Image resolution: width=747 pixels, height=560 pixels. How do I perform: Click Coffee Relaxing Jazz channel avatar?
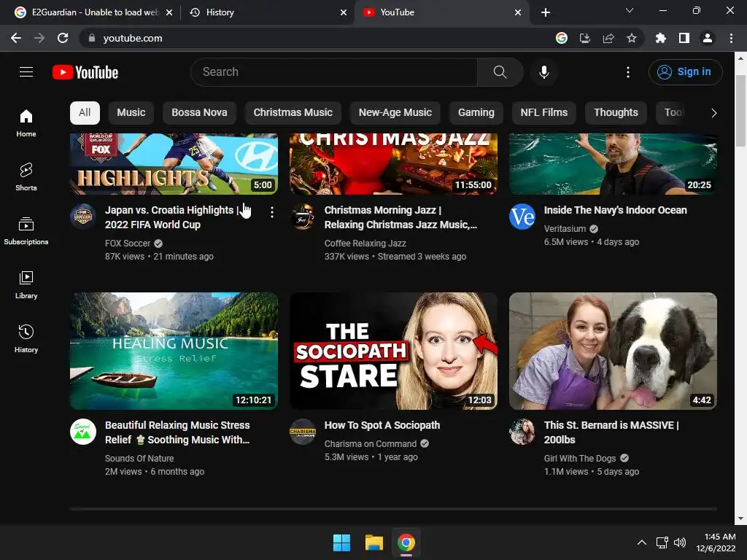pos(303,217)
